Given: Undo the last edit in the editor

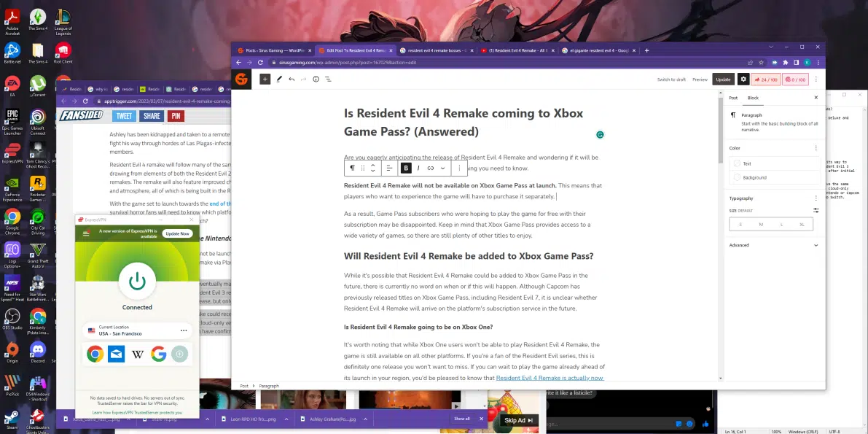Looking at the screenshot, I should pos(292,79).
